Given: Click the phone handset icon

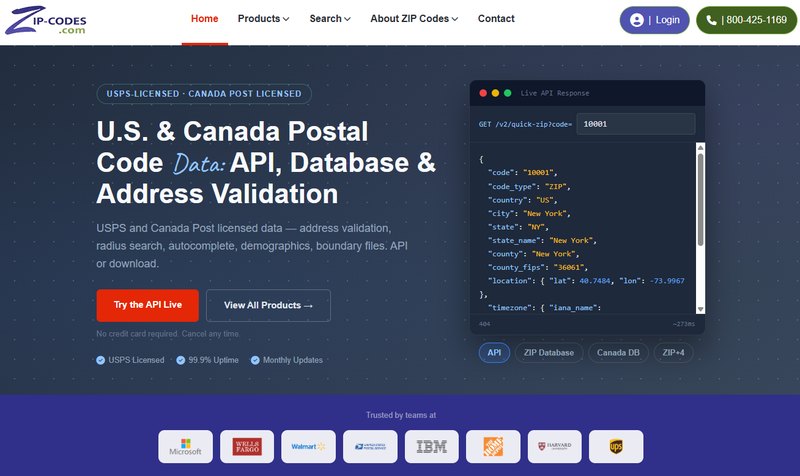Looking at the screenshot, I should 711,20.
